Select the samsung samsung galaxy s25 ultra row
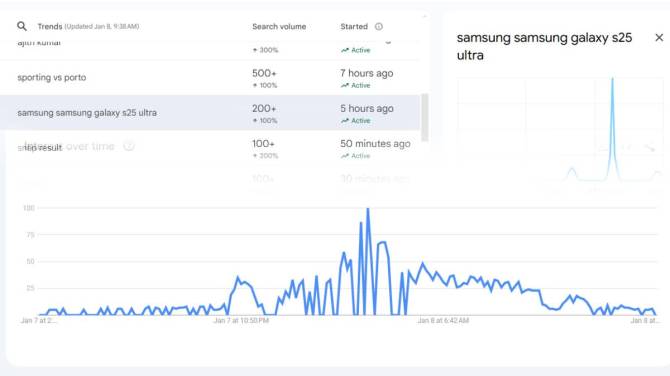Screen dimensions: 670x376 tap(209, 113)
